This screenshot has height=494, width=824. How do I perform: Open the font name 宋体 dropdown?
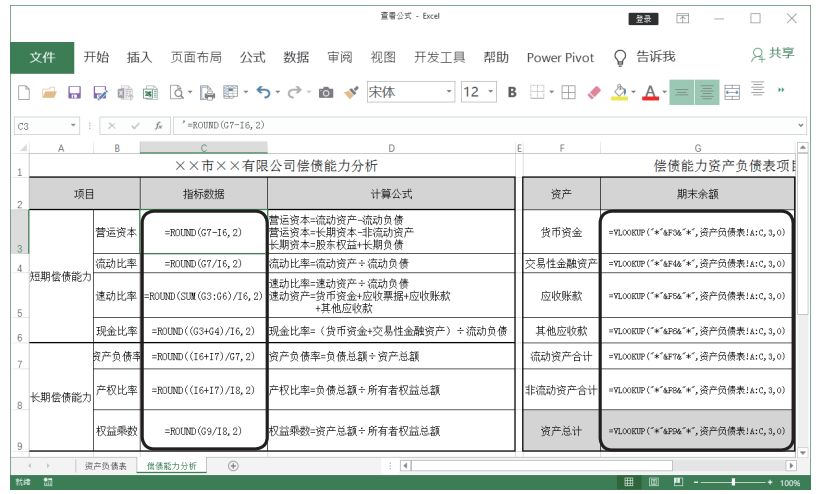point(449,92)
